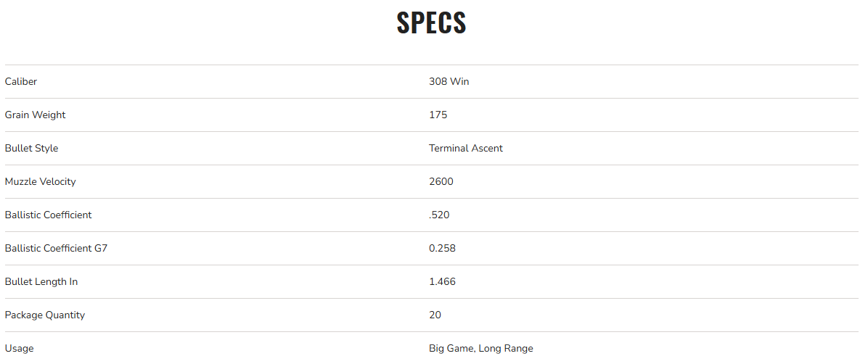Image resolution: width=868 pixels, height=356 pixels.
Task: Click the Grain Weight label
Action: (x=35, y=115)
